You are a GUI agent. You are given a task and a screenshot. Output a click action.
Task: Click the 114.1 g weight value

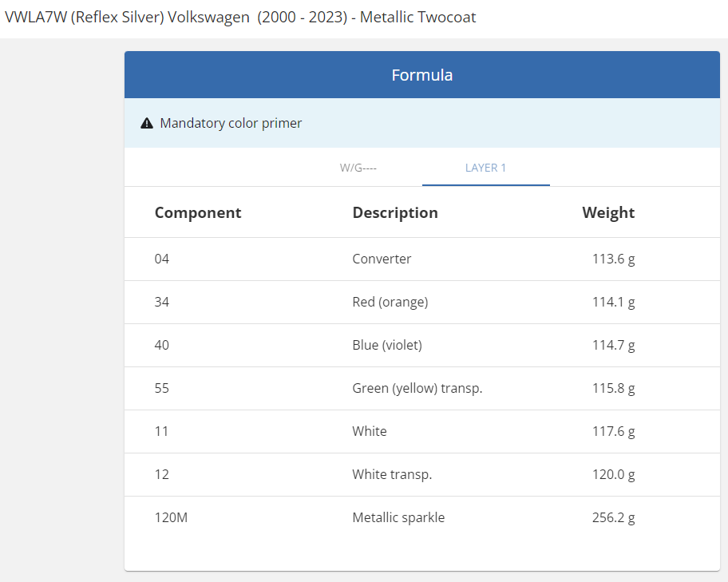[x=613, y=302]
